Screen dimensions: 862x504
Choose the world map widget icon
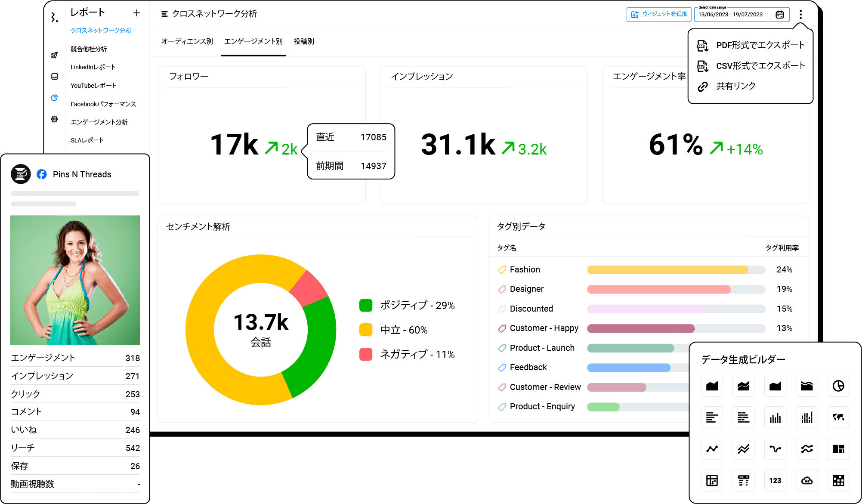click(x=838, y=417)
